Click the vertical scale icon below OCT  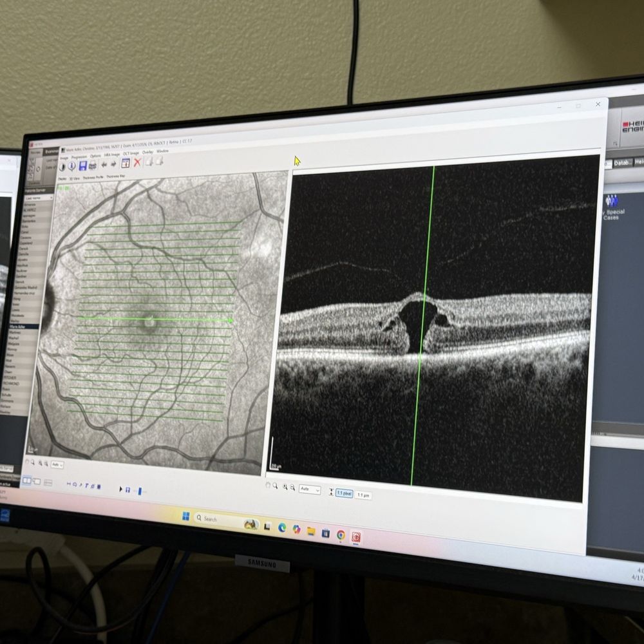coord(331,491)
